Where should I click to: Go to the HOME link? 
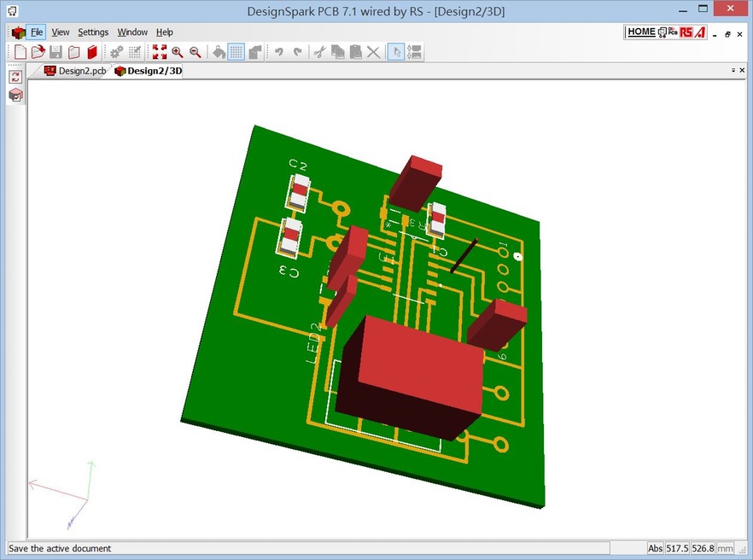point(641,32)
